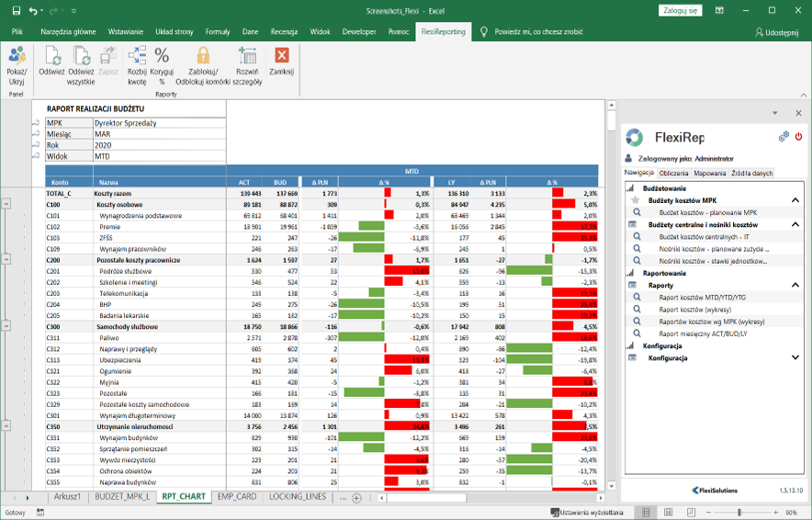Open the BUDZET_MPK_L sheet tab

[x=120, y=497]
